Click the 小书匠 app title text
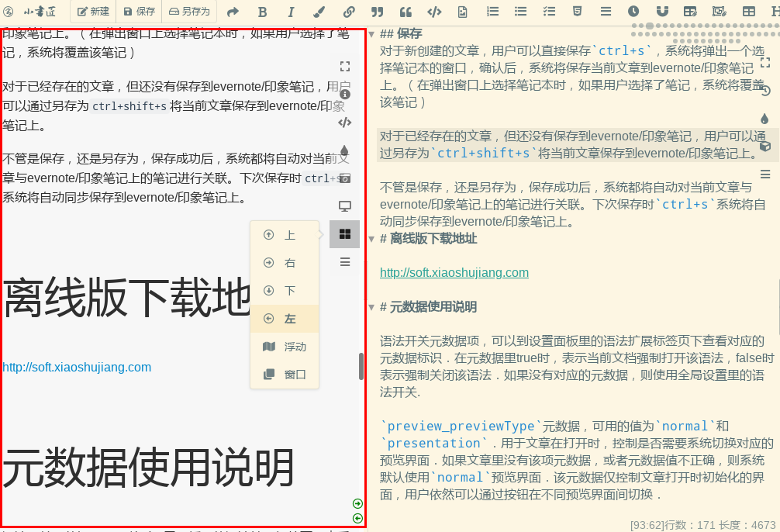780x532 pixels. pos(40,11)
